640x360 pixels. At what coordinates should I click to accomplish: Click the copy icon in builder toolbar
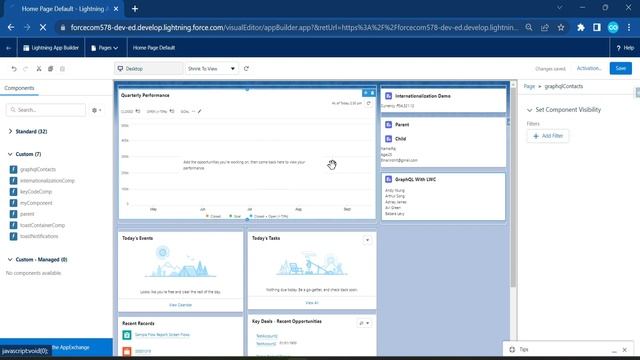[x=51, y=69]
